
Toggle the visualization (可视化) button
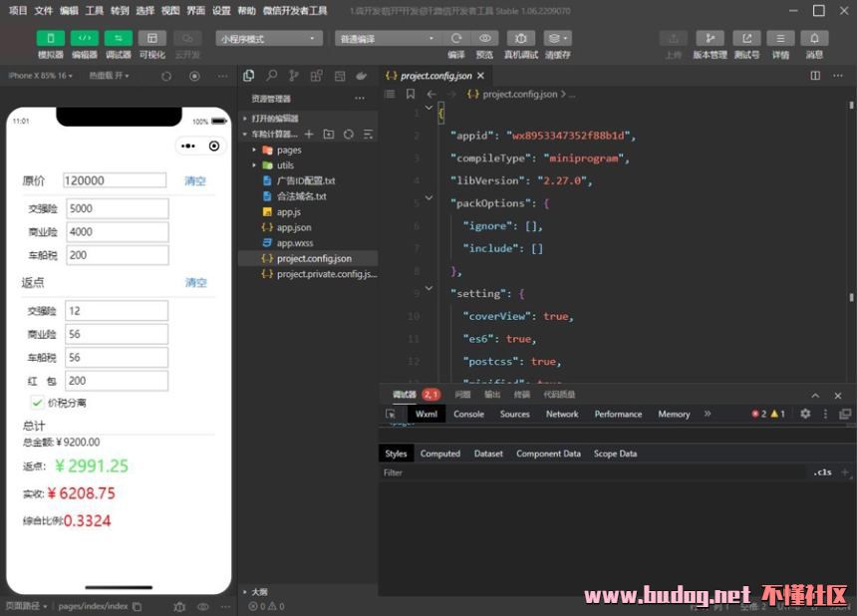click(x=151, y=38)
